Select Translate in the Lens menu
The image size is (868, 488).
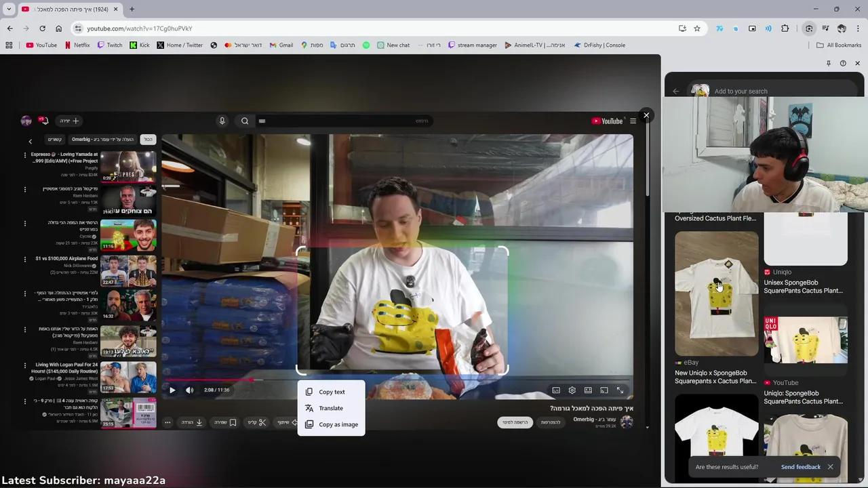click(331, 408)
